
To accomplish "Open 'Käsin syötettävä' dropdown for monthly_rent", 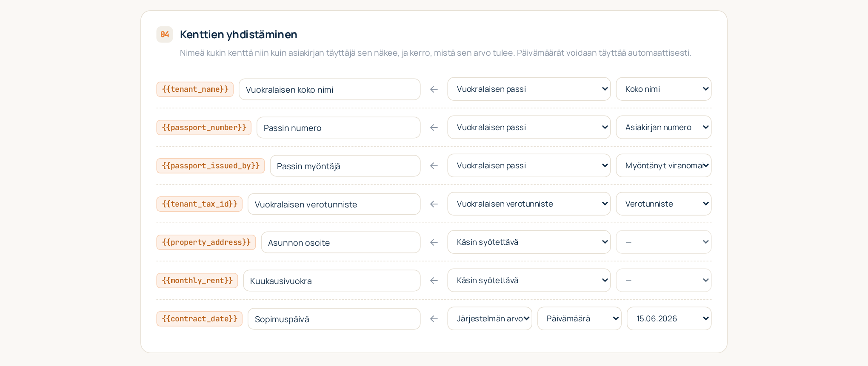I will click(x=529, y=280).
